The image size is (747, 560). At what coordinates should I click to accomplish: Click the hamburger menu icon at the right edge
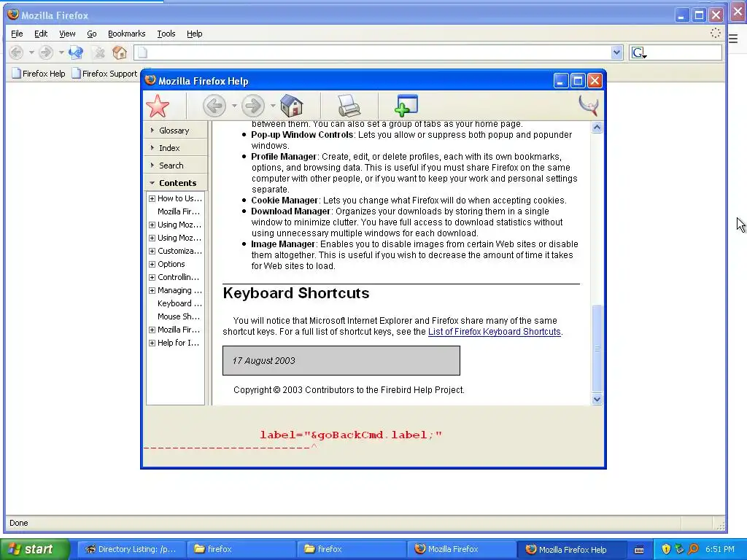point(733,39)
